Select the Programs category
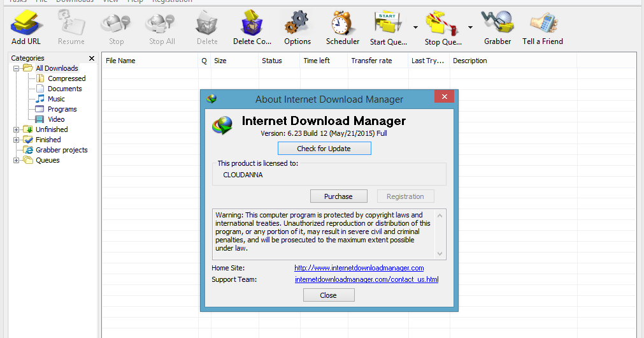 tap(62, 110)
